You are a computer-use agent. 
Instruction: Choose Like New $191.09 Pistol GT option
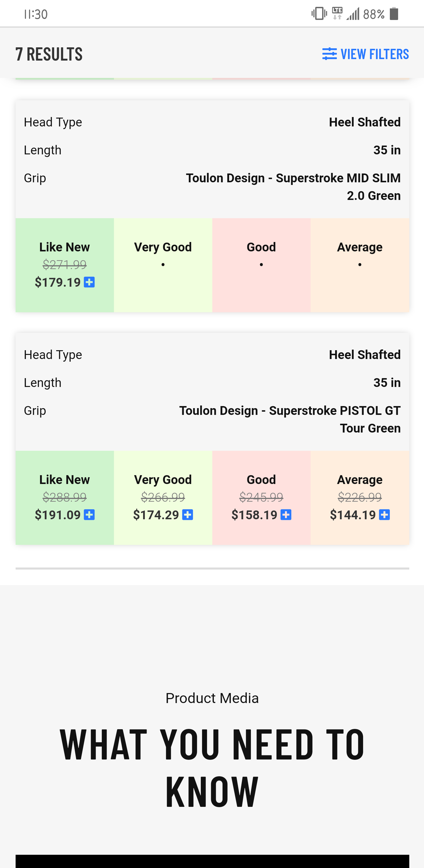[64, 497]
